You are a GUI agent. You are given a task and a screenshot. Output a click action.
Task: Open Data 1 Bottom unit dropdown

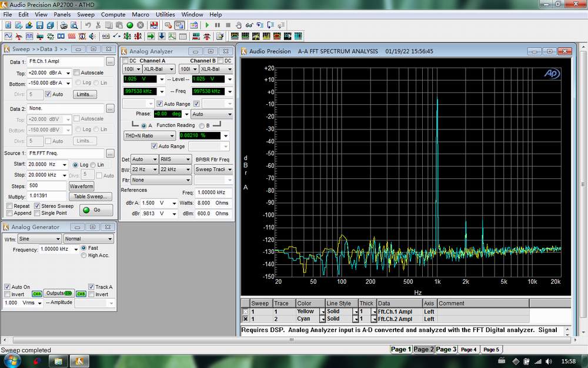pyautogui.click(x=68, y=84)
